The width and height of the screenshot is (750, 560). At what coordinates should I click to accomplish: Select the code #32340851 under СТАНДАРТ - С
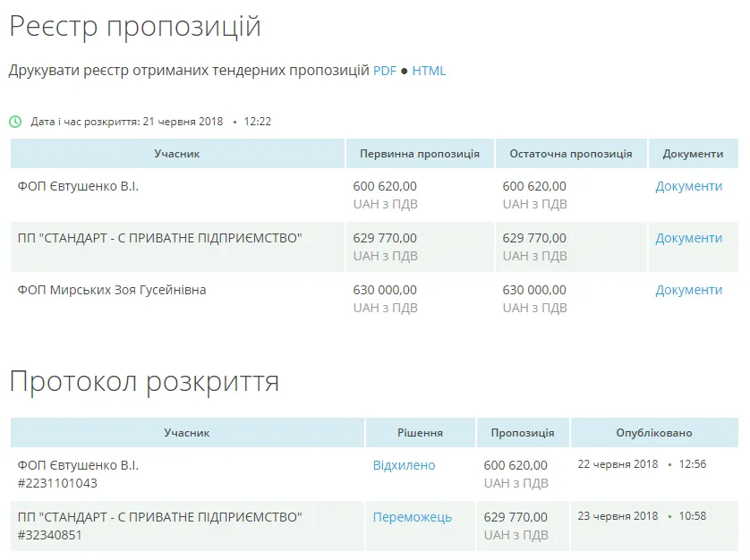pyautogui.click(x=50, y=535)
